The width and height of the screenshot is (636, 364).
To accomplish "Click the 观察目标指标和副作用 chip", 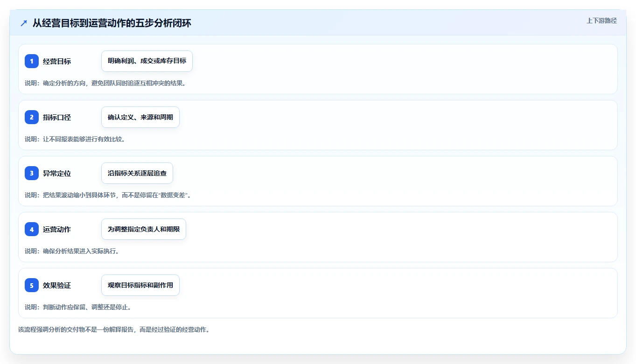I will tap(140, 285).
